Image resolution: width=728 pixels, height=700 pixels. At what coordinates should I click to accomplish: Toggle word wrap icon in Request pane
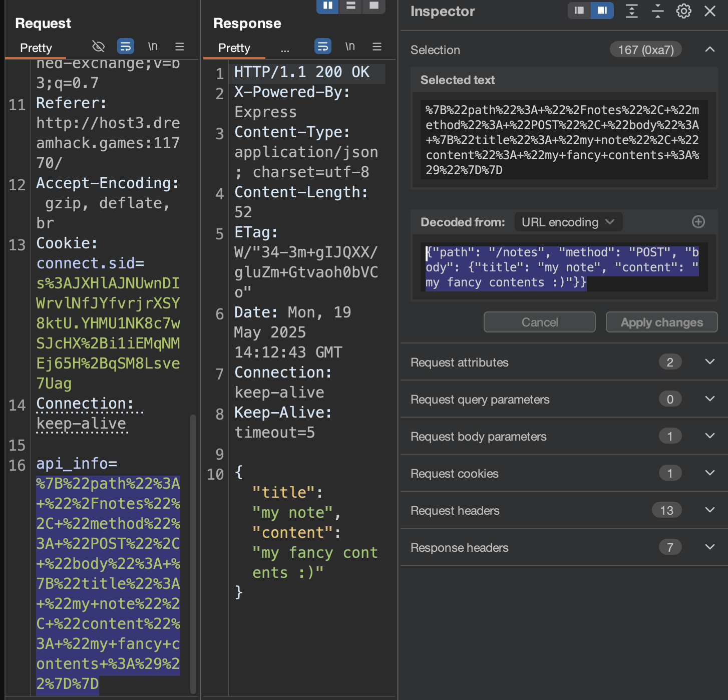126,47
